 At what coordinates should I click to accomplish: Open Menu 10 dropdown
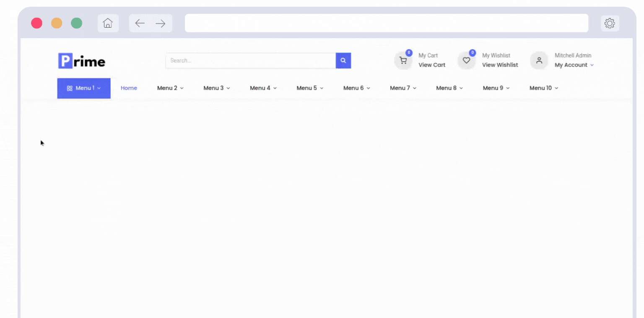[x=543, y=88]
